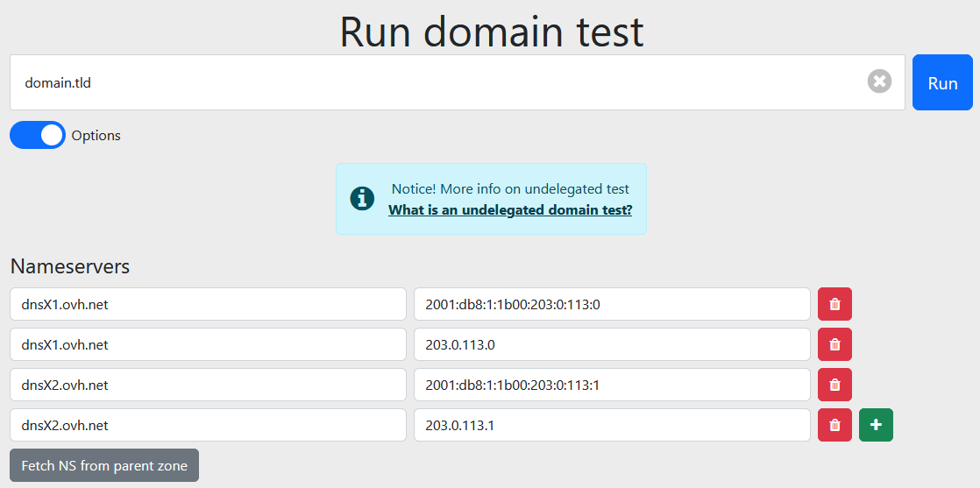This screenshot has width=980, height=488.
Task: Remove the nameserver row with IP 203.0.113.1
Action: [x=834, y=425]
